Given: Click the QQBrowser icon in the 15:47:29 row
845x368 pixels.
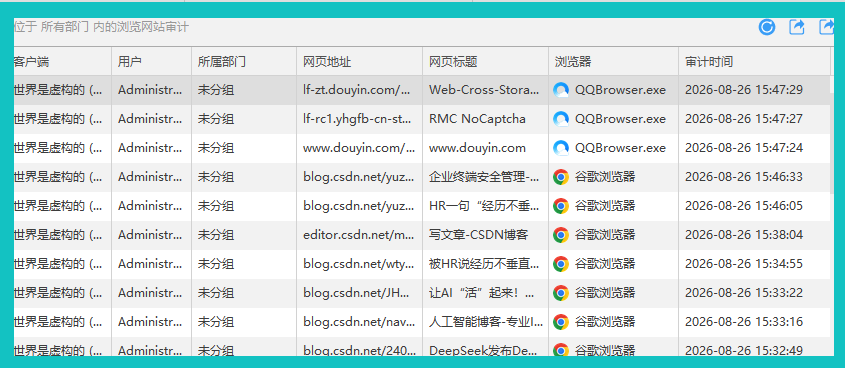Looking at the screenshot, I should pos(561,90).
